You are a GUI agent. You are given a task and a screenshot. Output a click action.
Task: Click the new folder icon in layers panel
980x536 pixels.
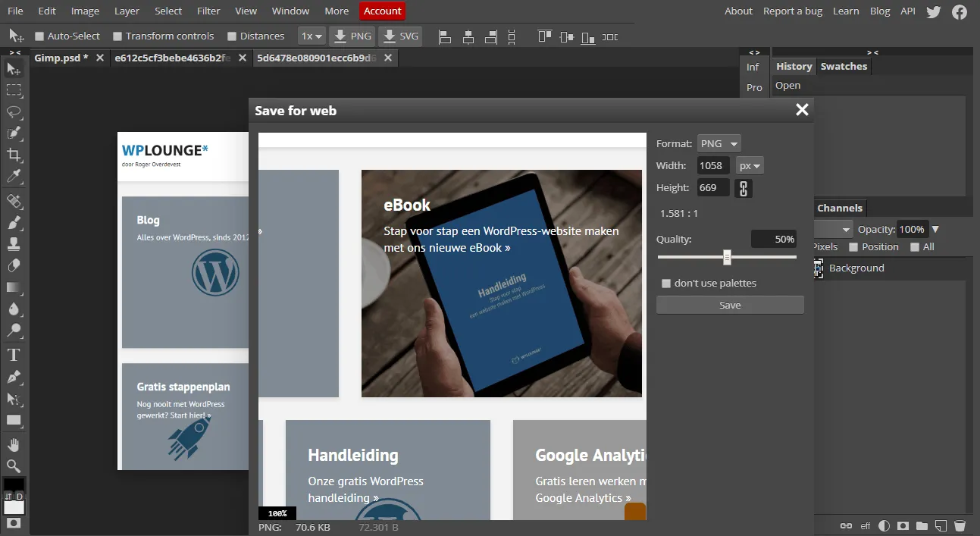coord(922,525)
